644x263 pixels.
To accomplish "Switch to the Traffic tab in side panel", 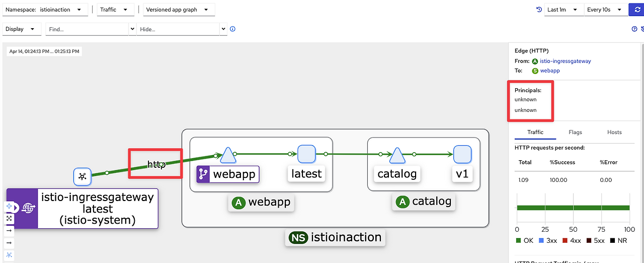I will tap(535, 132).
